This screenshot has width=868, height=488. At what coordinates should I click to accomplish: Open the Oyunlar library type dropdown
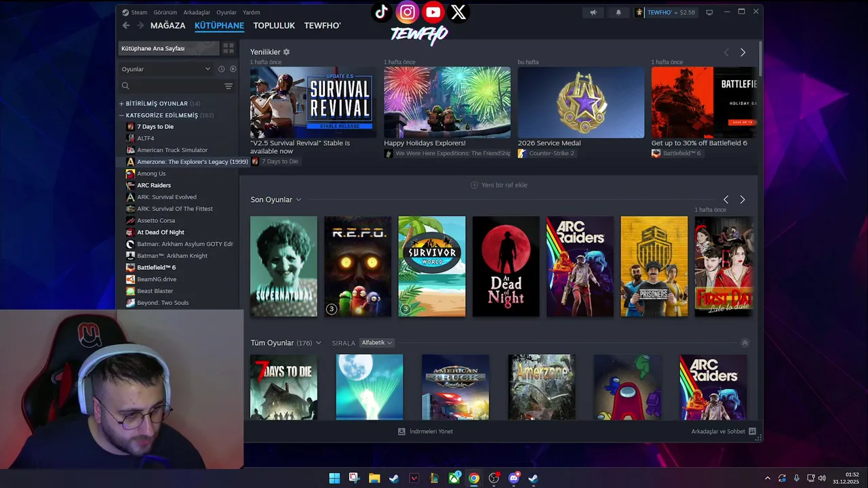[x=166, y=69]
